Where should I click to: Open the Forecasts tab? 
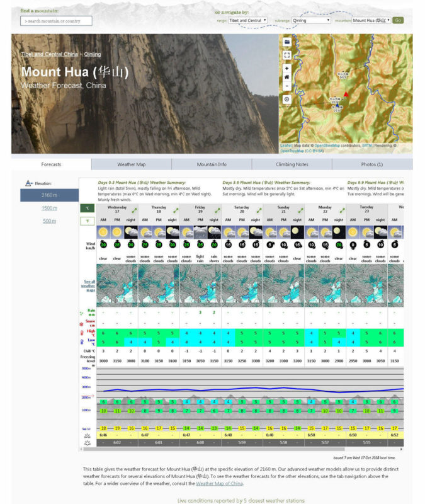pyautogui.click(x=51, y=164)
